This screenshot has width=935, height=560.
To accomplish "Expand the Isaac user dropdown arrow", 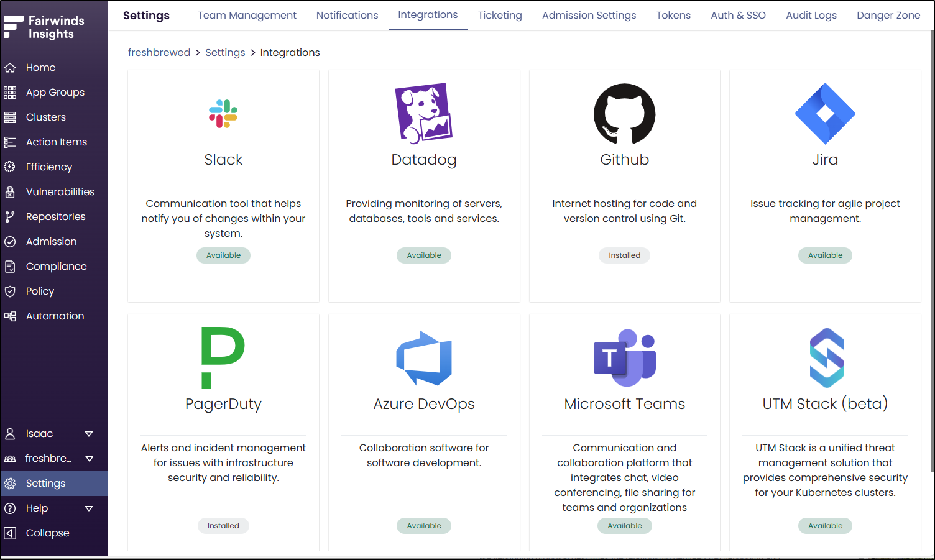I will (89, 434).
